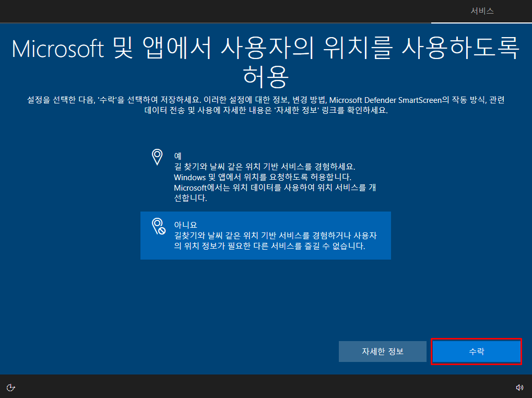The width and height of the screenshot is (532, 398).
Task: Open the 서비스 tab
Action: [x=482, y=11]
